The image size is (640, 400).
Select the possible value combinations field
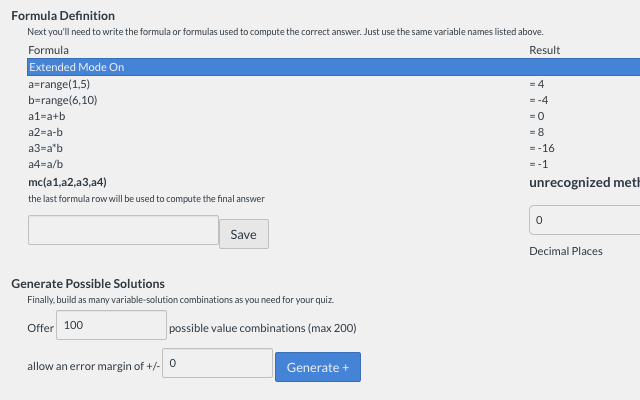(112, 326)
